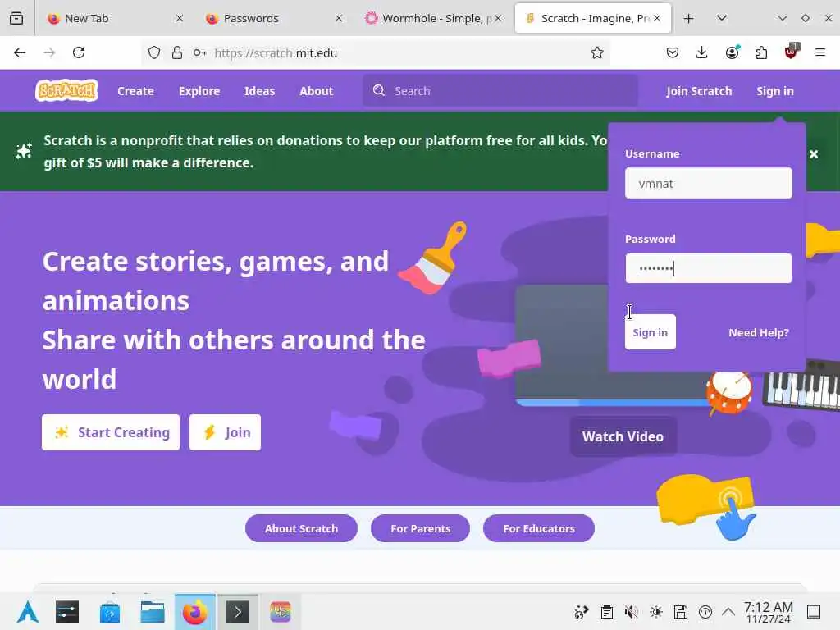The image size is (840, 630).
Task: Click the muted volume tray icon
Action: [x=632, y=612]
